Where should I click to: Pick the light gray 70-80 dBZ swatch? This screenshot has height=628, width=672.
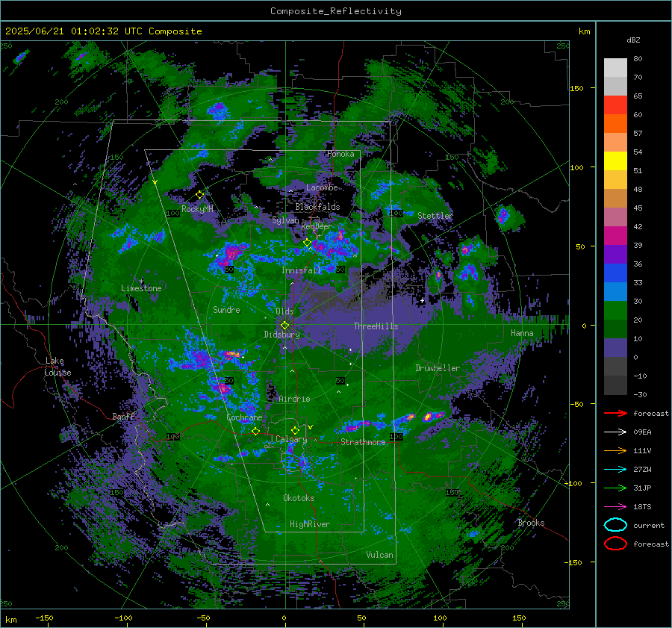[x=615, y=68]
